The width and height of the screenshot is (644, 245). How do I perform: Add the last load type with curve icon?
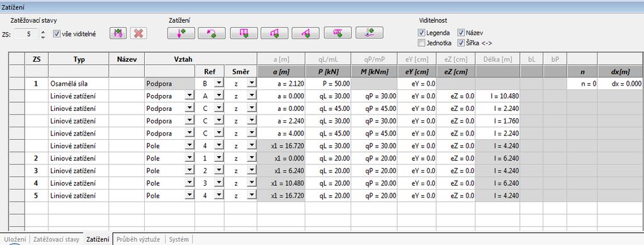click(x=370, y=33)
